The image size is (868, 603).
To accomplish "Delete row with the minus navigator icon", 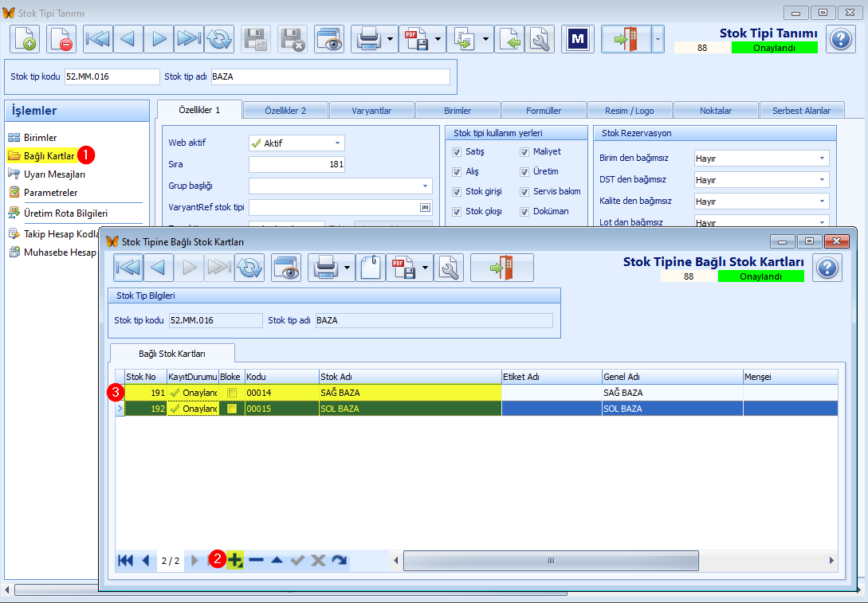I will point(257,561).
